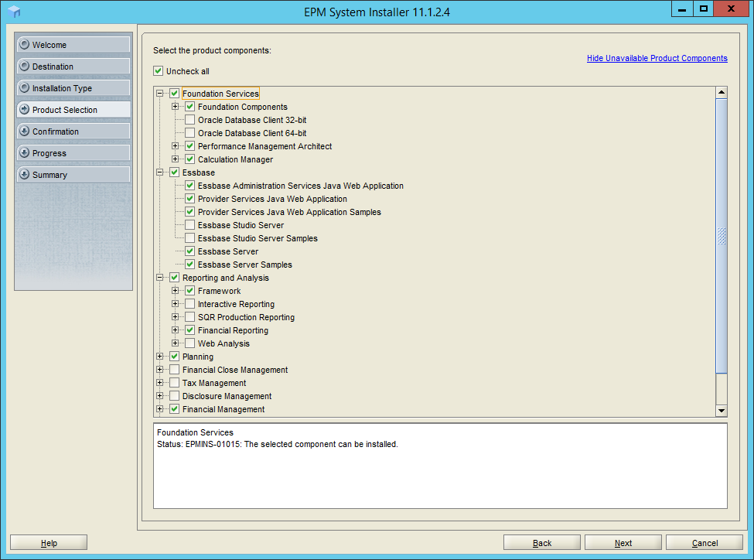Viewport: 754px width, 560px height.
Task: Click the Product Selection step icon
Action: pyautogui.click(x=24, y=109)
